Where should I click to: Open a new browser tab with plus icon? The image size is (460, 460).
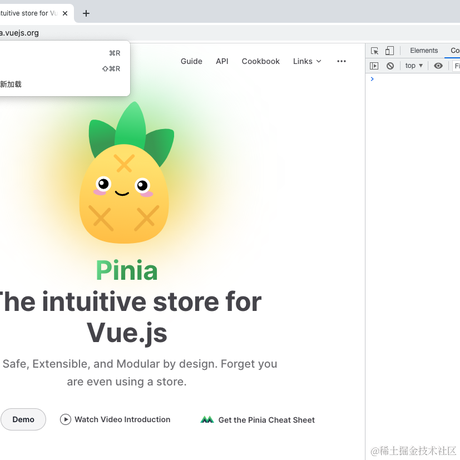click(x=86, y=13)
